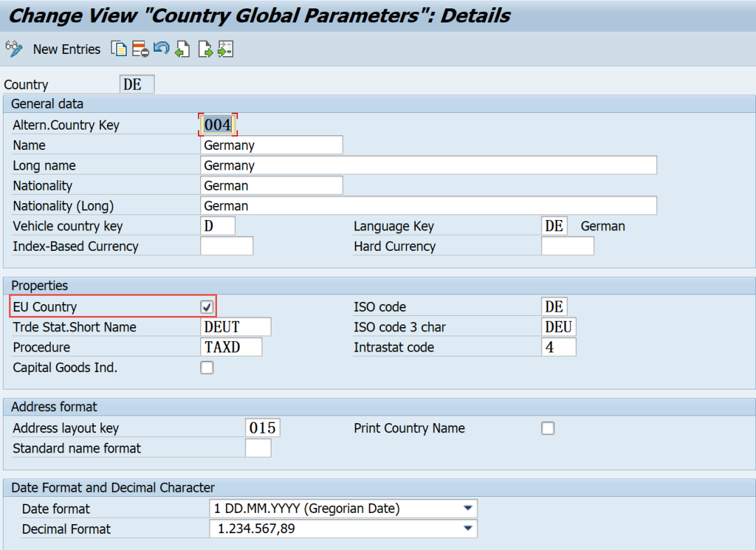Screen dimensions: 756x550
Task: Expand the Decimal Format dropdown
Action: (467, 528)
